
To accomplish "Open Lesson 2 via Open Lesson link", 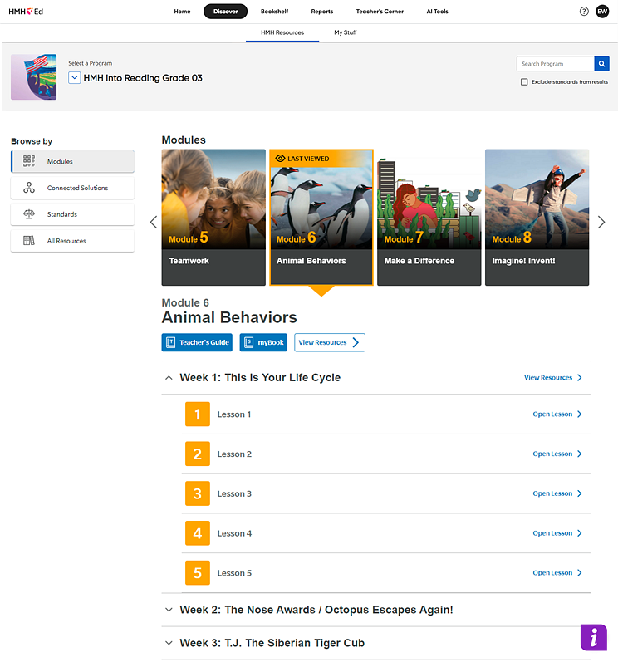I will click(x=557, y=454).
